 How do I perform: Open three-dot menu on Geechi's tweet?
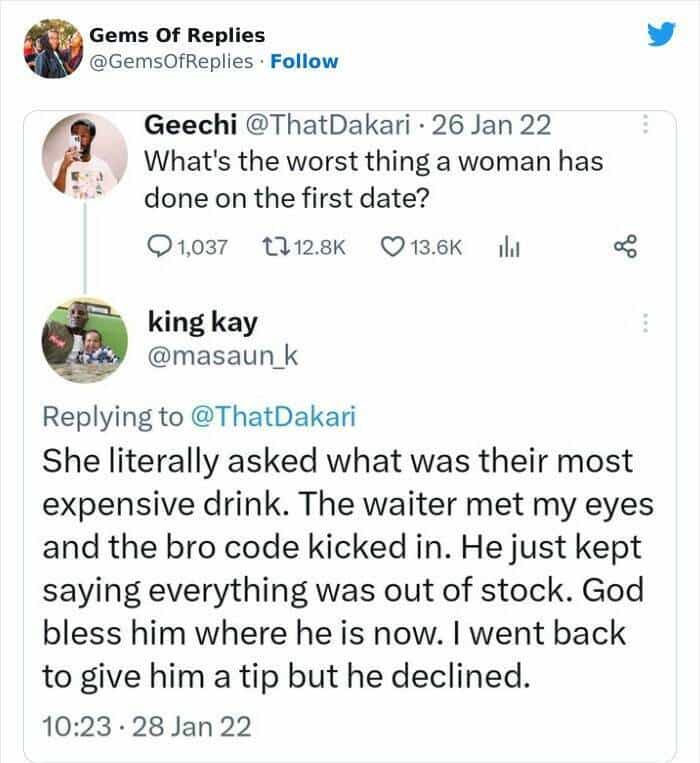point(646,126)
